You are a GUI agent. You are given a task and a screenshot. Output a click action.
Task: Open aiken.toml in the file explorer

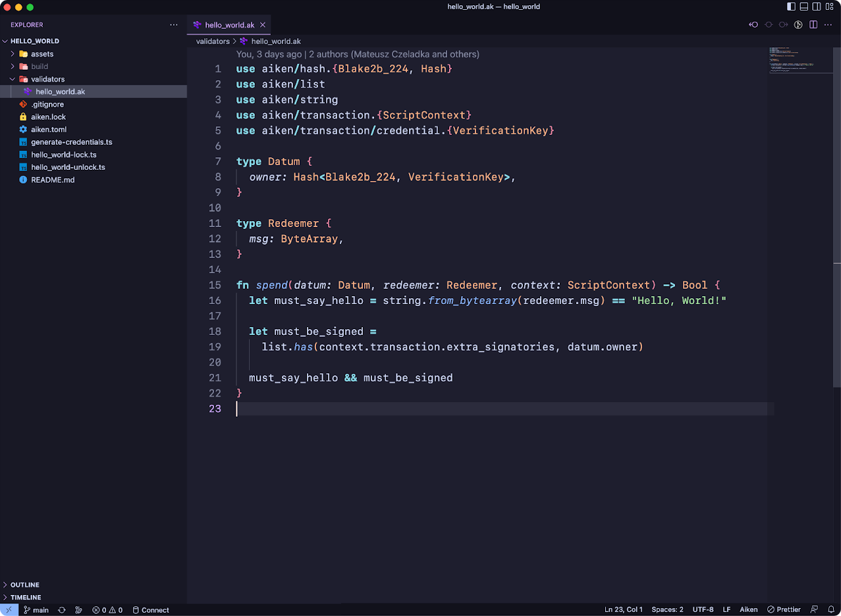point(48,130)
